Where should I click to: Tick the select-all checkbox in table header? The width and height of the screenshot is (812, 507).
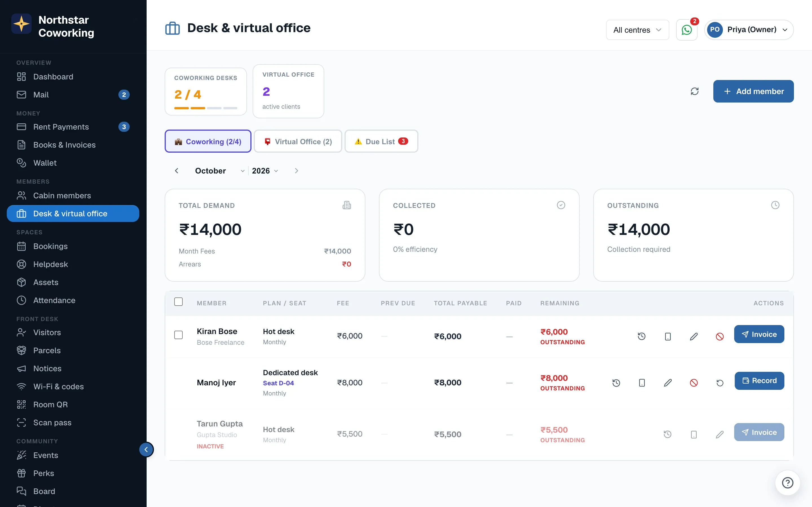tap(178, 302)
